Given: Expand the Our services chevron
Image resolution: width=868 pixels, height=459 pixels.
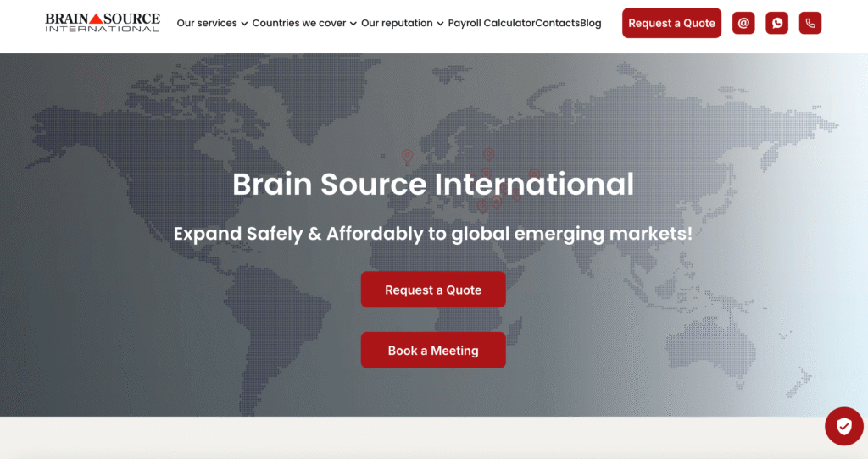Looking at the screenshot, I should [x=244, y=24].
